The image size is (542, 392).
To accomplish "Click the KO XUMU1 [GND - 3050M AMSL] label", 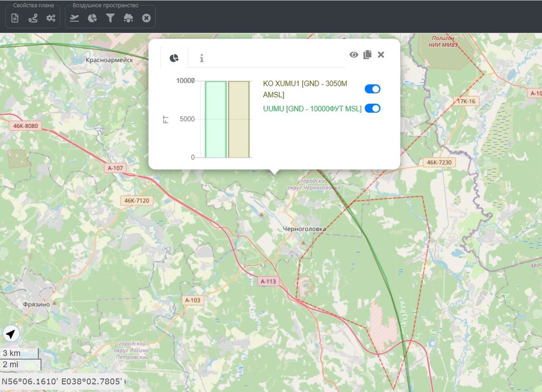I will (x=305, y=89).
